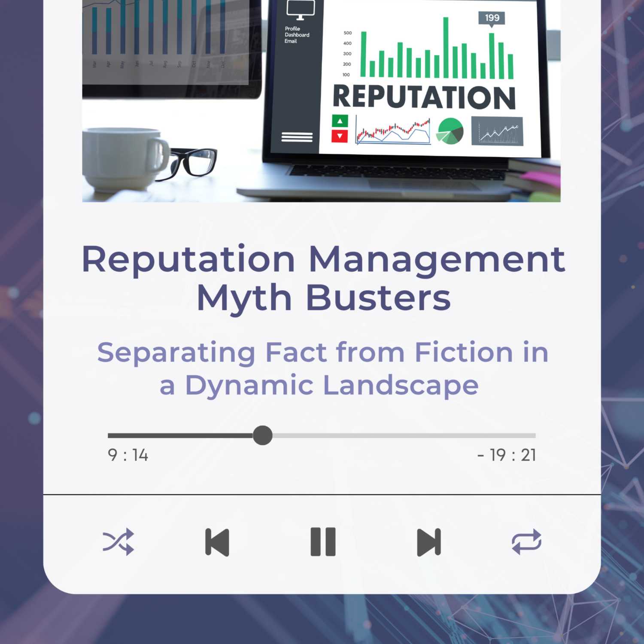Click the 199 chart value label
The width and height of the screenshot is (644, 644).
point(492,18)
